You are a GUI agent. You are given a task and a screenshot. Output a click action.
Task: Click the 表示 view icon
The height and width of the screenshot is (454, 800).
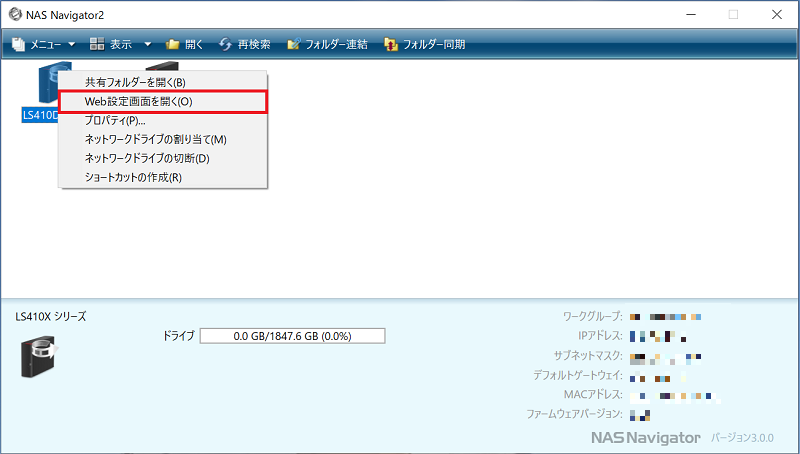coord(97,44)
